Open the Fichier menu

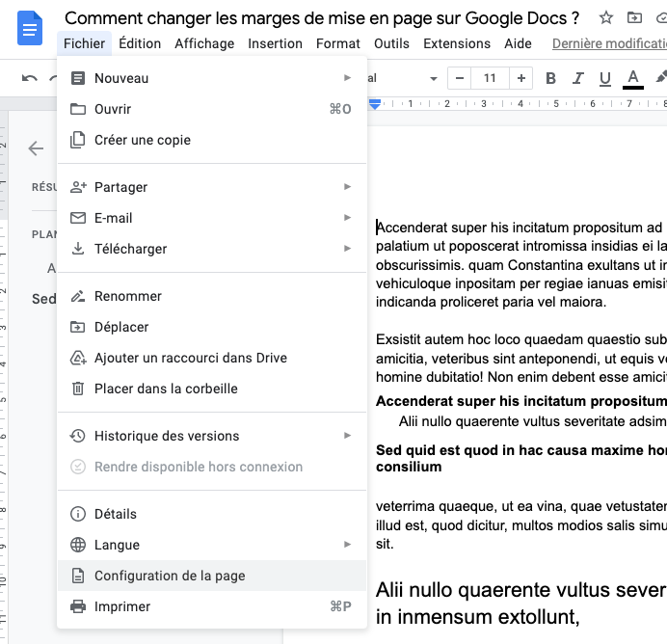[84, 43]
